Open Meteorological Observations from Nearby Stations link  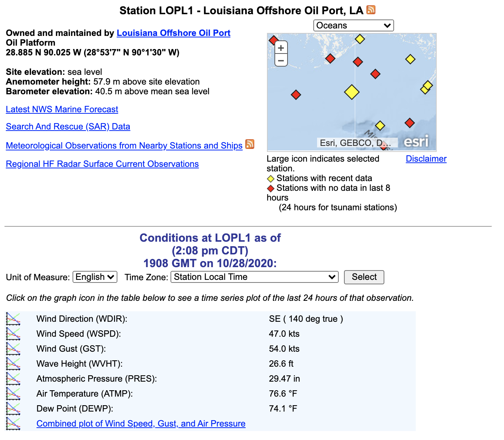tap(124, 146)
